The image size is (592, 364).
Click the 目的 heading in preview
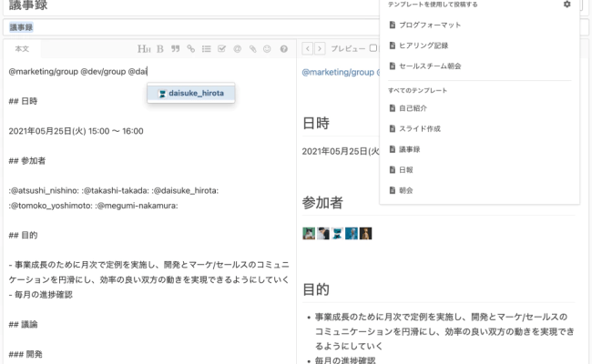tap(316, 289)
